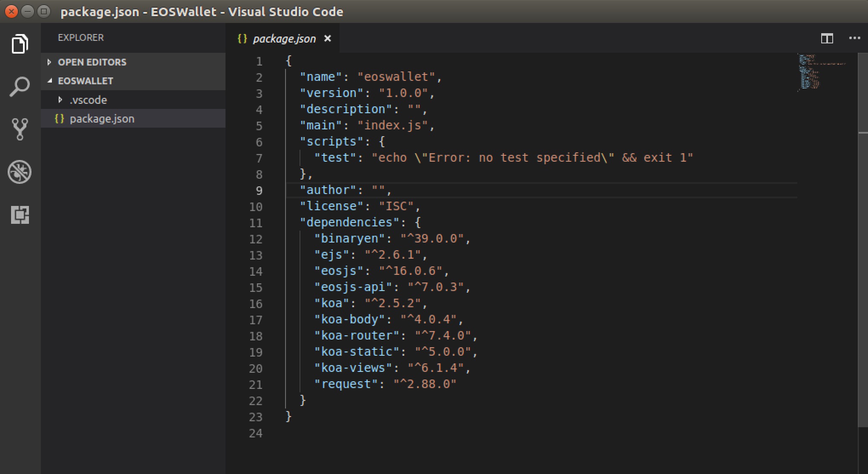Expand the .vscode folder
This screenshot has height=474, width=868.
coord(133,100)
